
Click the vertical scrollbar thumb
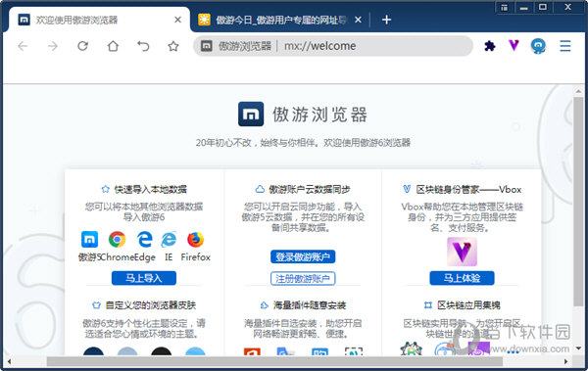(578, 202)
